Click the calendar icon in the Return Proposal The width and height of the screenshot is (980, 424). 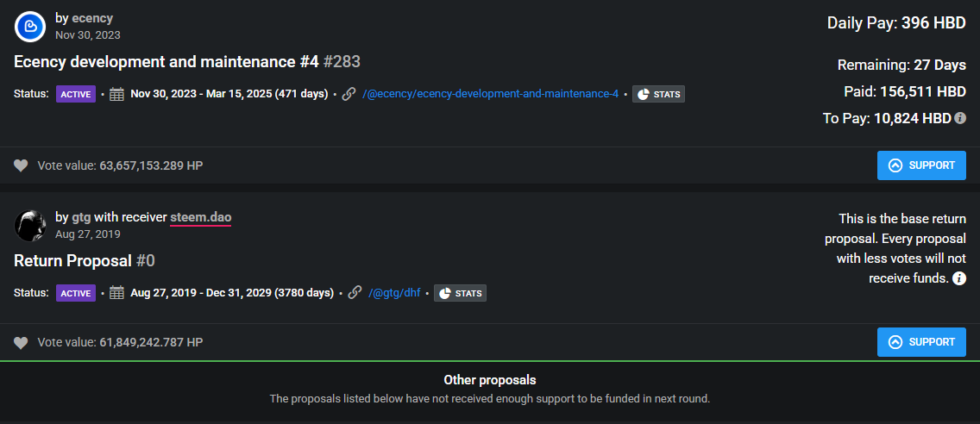pyautogui.click(x=116, y=293)
